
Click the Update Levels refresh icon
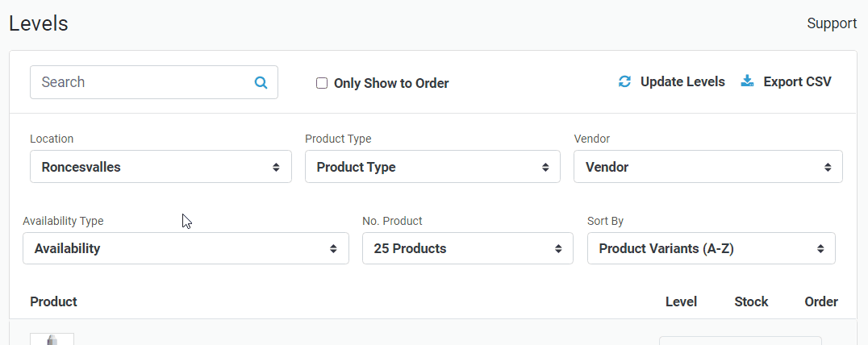(624, 82)
